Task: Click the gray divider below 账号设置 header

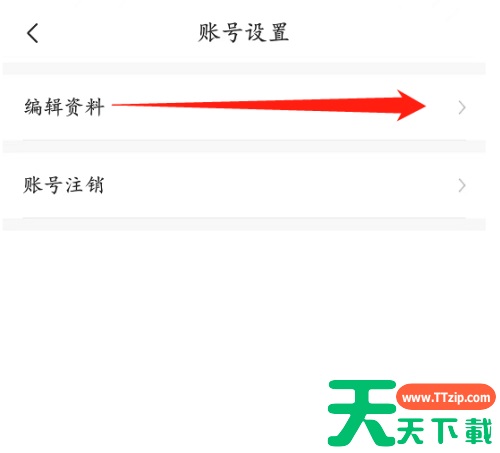Action: pyautogui.click(x=244, y=68)
